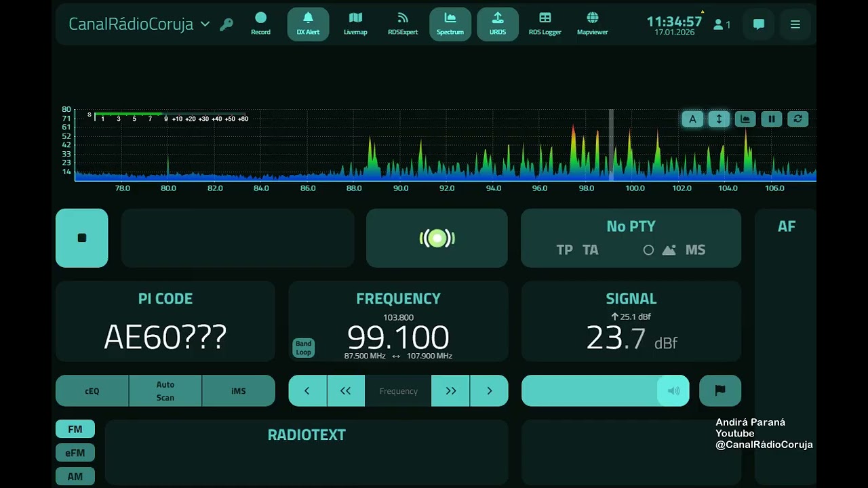
Task: Click the stereo/mono signal indicator
Action: 437,238
